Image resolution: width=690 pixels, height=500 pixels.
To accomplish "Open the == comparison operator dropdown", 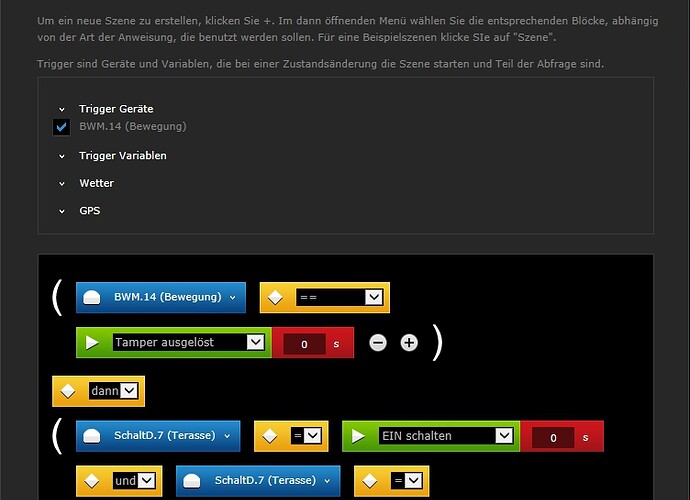I will tap(339, 298).
